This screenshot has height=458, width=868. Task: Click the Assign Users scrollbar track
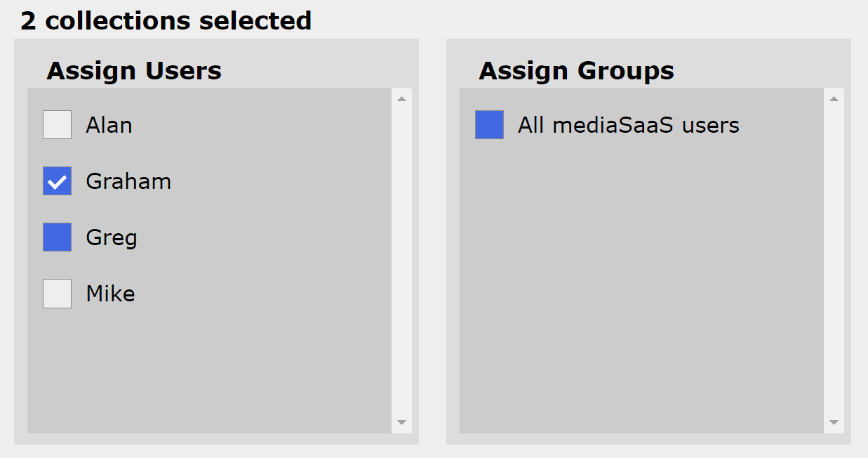pyautogui.click(x=401, y=260)
